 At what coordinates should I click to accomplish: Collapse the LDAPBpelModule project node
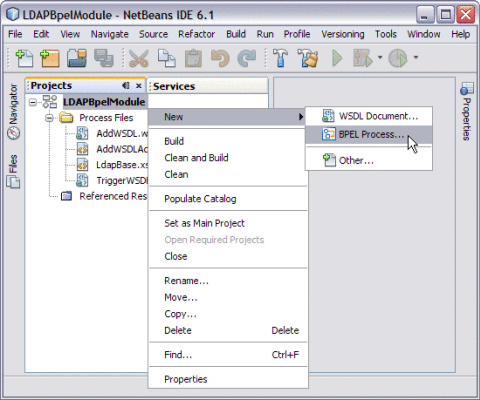click(x=33, y=102)
